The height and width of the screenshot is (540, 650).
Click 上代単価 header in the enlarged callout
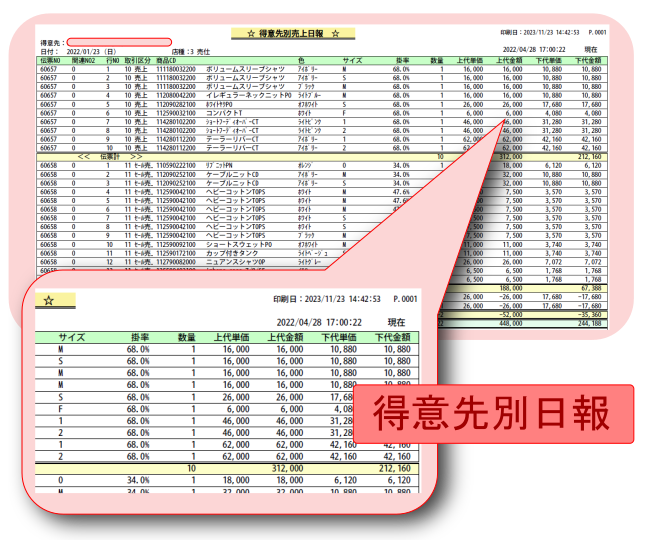232,337
